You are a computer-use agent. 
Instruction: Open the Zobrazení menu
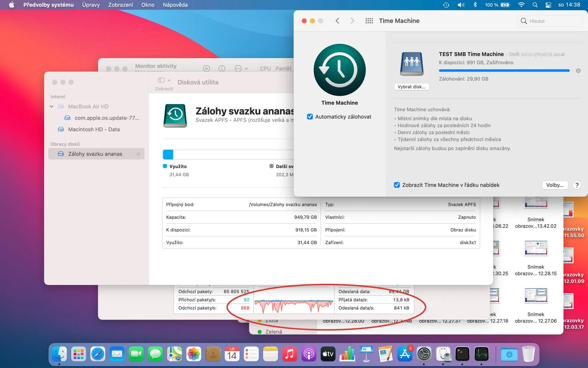coord(121,5)
